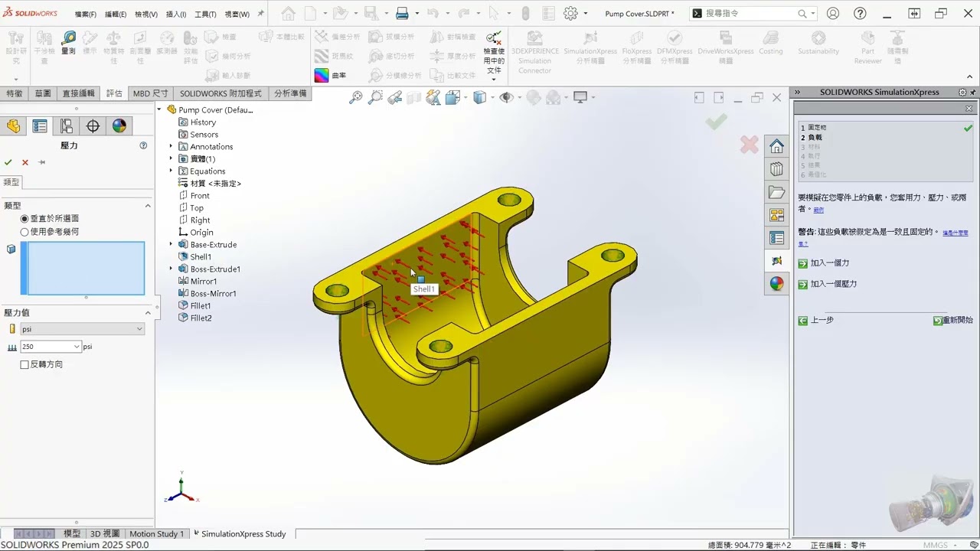Open Display Style cube icon
Viewport: 980px width, 551px height.
coord(479,97)
